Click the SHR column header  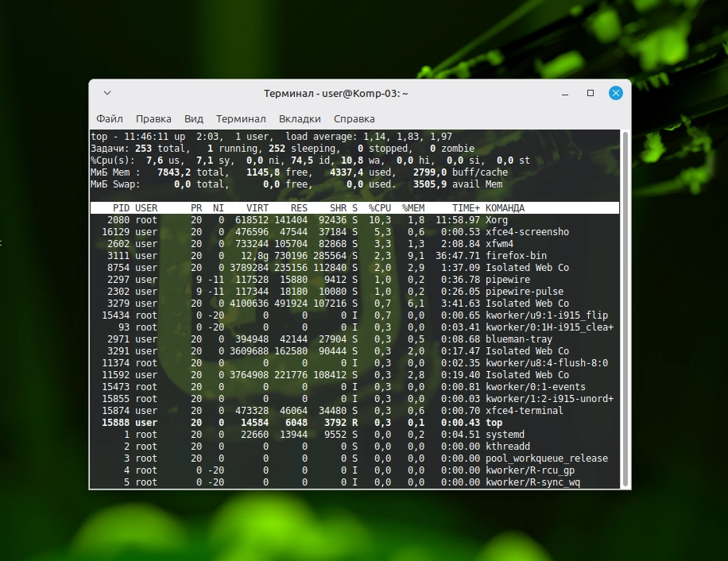coord(338,208)
